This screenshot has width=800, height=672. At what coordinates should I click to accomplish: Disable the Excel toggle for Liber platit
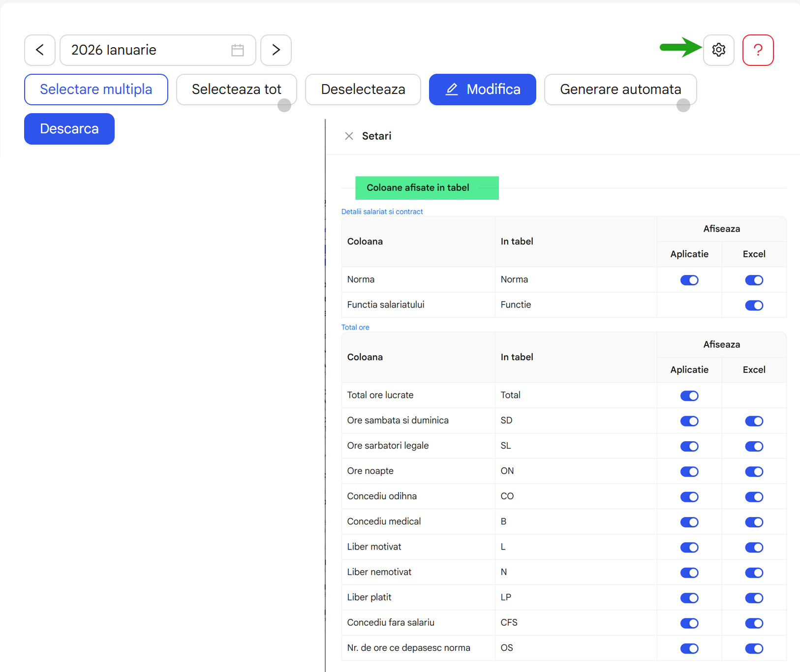pyautogui.click(x=754, y=598)
